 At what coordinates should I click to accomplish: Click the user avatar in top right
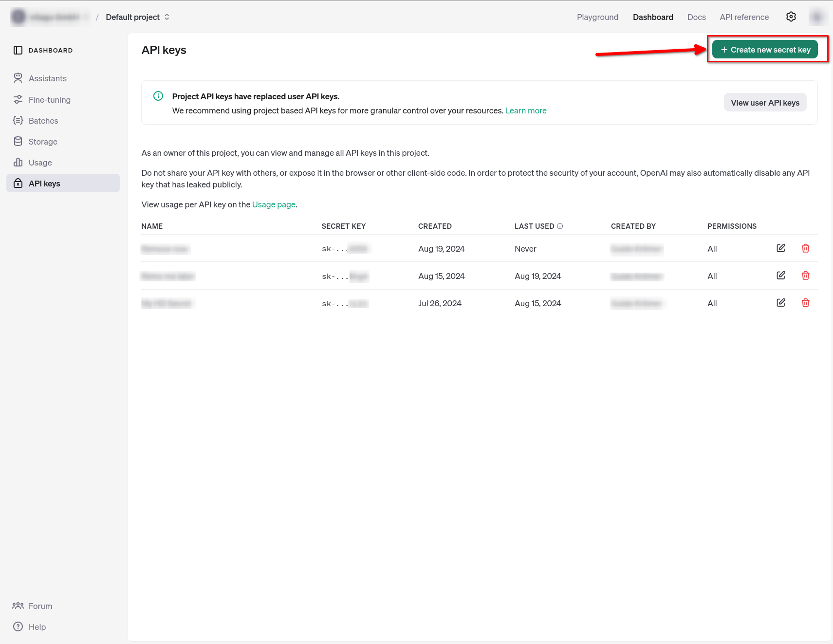(x=817, y=17)
